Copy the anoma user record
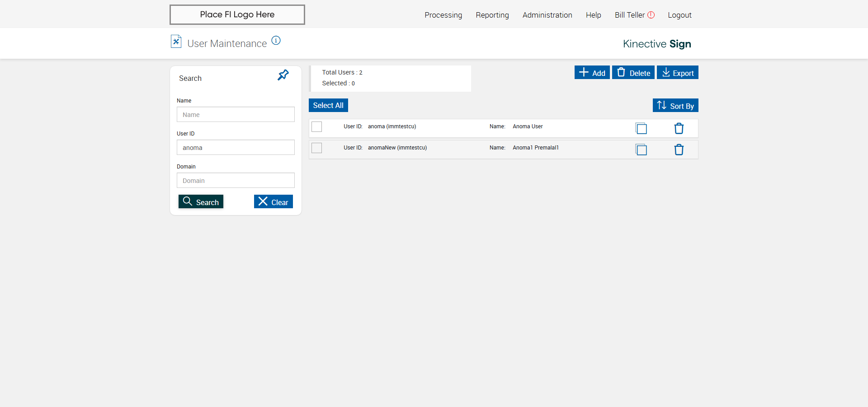Screen dimensions: 868x407 pyautogui.click(x=641, y=128)
